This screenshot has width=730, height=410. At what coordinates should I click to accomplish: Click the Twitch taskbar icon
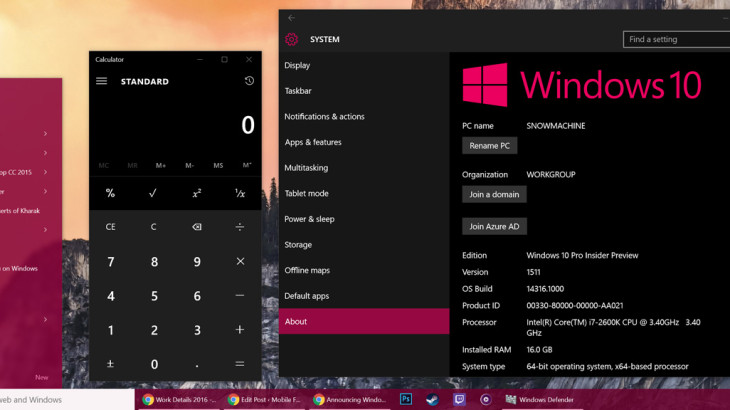click(x=459, y=399)
